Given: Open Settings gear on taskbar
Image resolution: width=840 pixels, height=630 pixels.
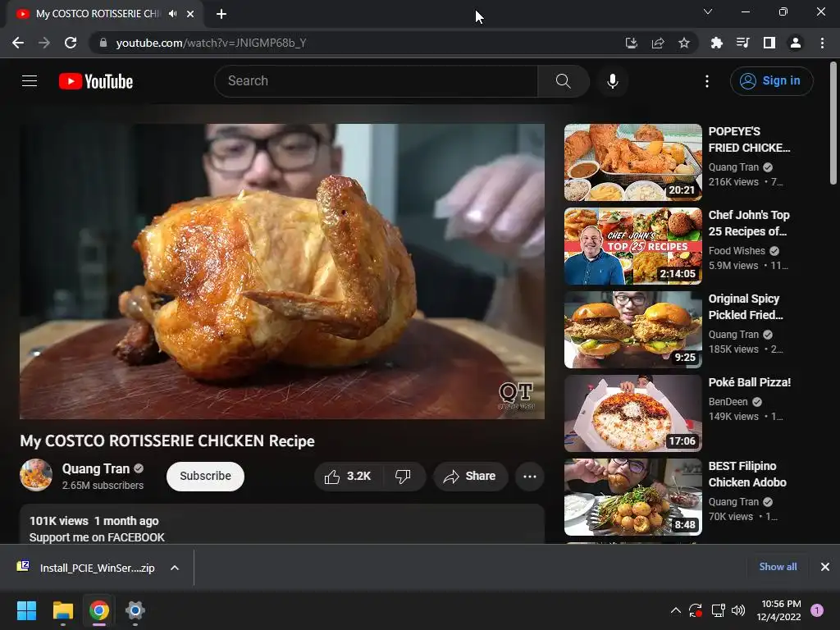Looking at the screenshot, I should [135, 610].
